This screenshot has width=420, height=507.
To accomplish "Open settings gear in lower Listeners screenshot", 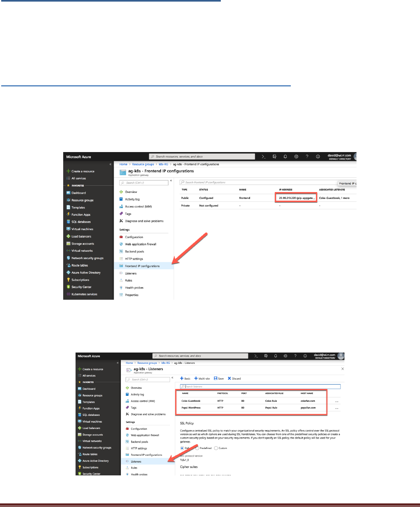I will 286,356.
